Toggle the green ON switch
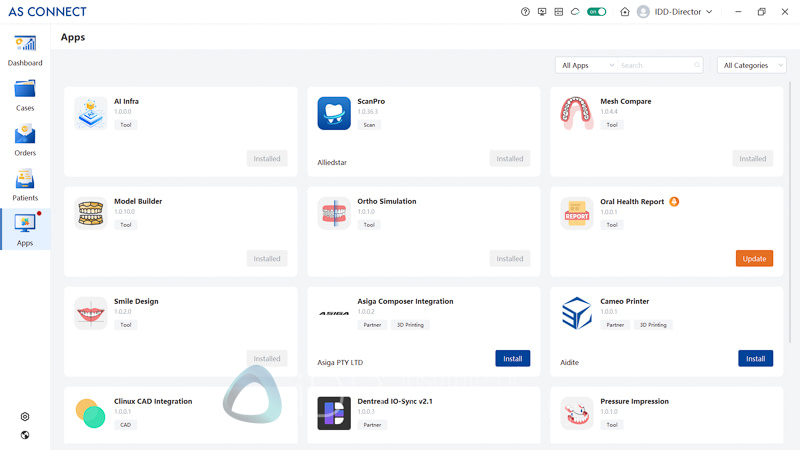This screenshot has width=800, height=450. click(597, 12)
